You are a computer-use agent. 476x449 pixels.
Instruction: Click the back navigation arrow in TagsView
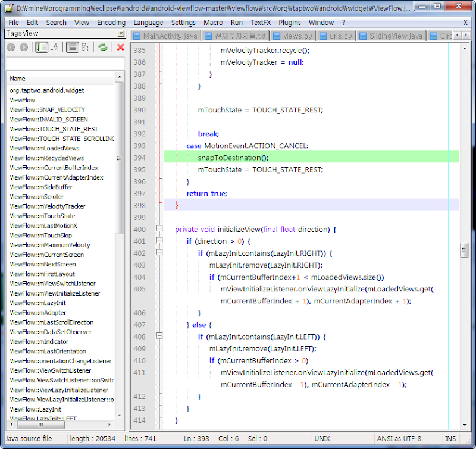pos(12,48)
